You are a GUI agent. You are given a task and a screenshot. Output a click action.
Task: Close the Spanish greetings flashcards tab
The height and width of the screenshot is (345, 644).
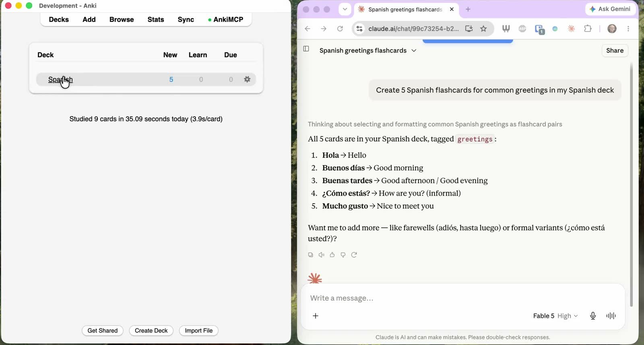click(452, 9)
